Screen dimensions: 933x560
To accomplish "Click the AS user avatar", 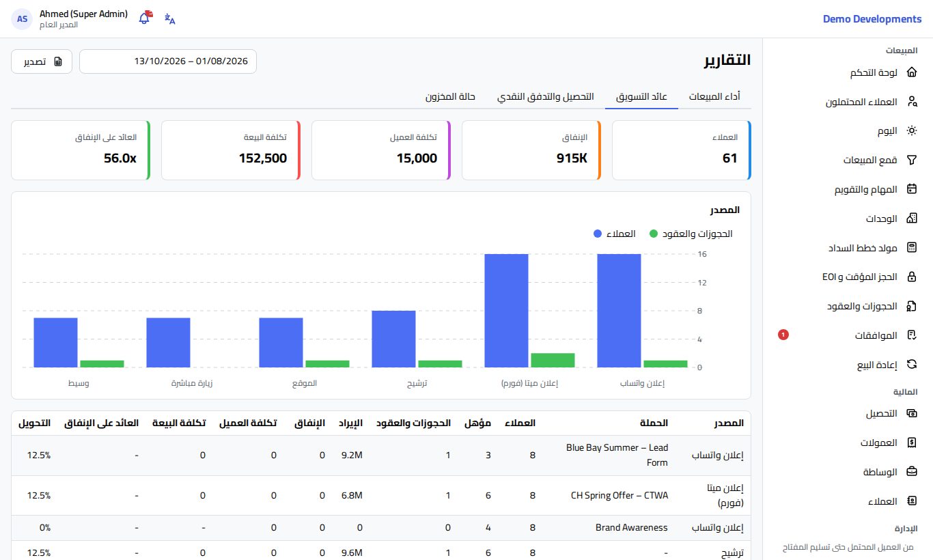I will [22, 19].
